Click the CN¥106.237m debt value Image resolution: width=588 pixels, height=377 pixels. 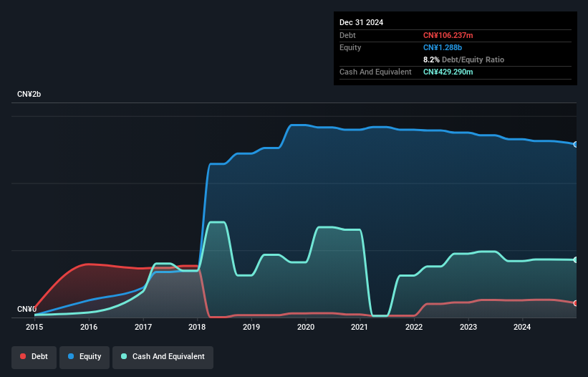(x=448, y=35)
